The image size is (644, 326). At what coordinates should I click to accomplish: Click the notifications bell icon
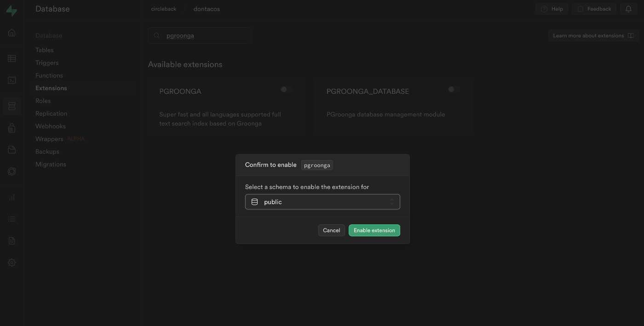click(x=628, y=9)
